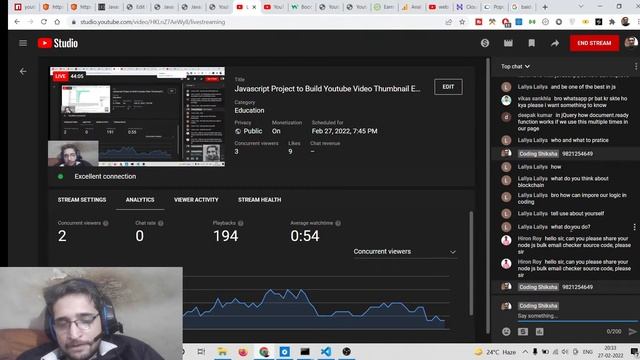This screenshot has width=640, height=360.
Task: Open the YouTube Studio hamburger menu
Action: pos(23,43)
